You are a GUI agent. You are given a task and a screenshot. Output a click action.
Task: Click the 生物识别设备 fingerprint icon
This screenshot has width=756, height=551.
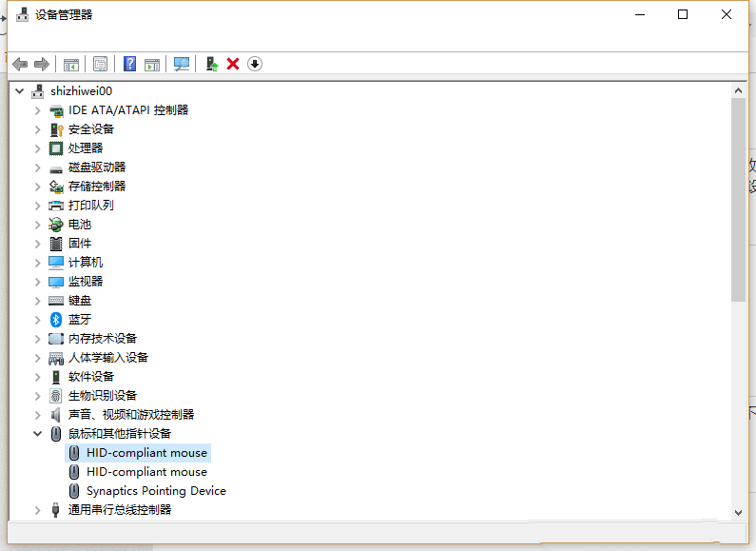(56, 396)
